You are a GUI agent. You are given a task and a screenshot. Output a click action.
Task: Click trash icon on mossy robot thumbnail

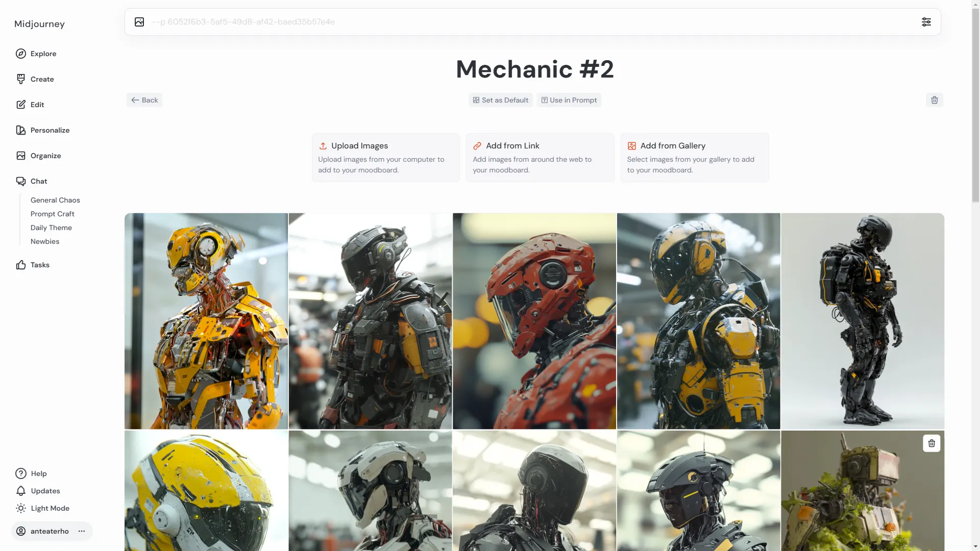[x=931, y=443]
